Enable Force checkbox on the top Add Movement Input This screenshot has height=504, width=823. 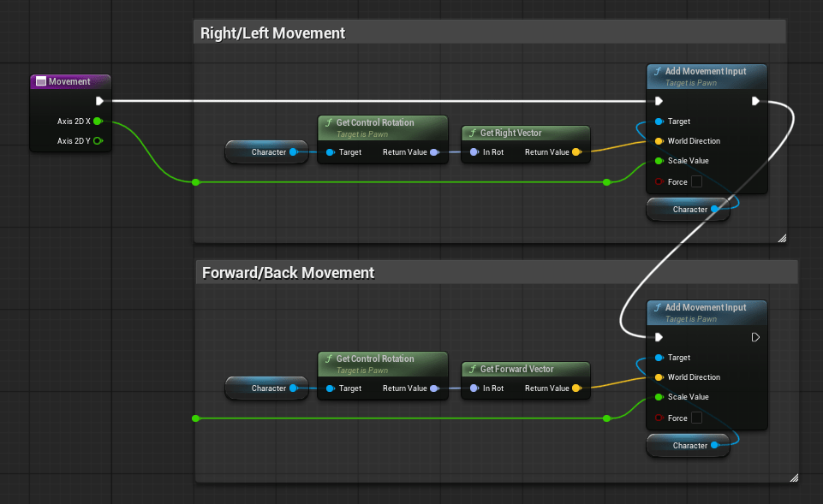click(x=697, y=181)
